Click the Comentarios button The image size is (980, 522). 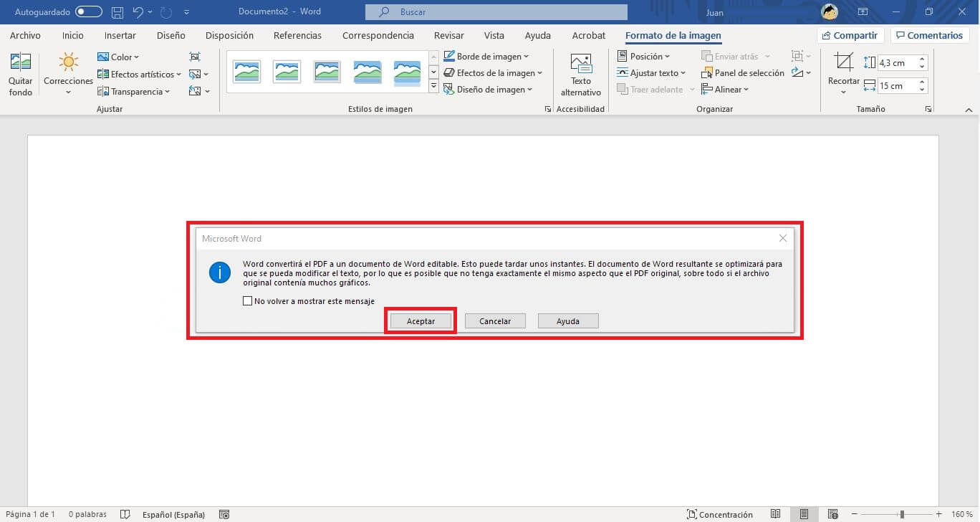click(x=929, y=35)
